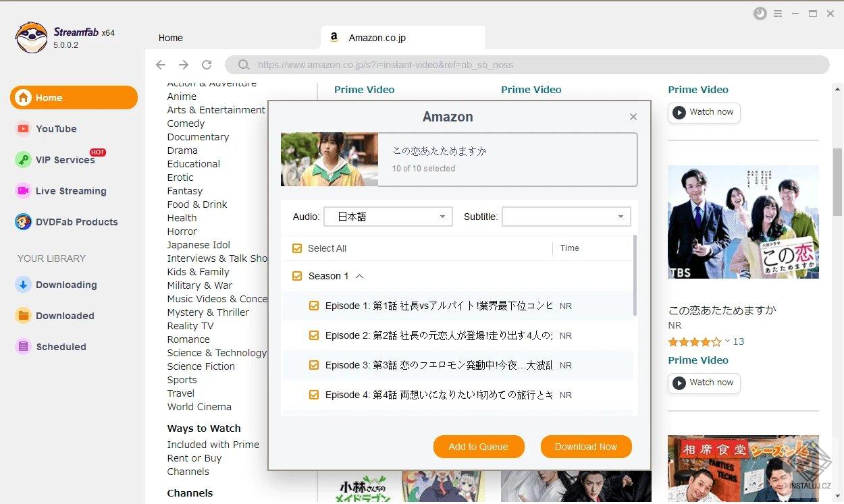Uncheck Episode 1 checkbox

[x=313, y=306]
